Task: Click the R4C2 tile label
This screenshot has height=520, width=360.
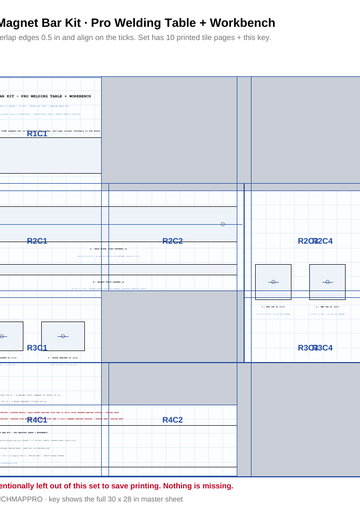Action: pos(172,420)
